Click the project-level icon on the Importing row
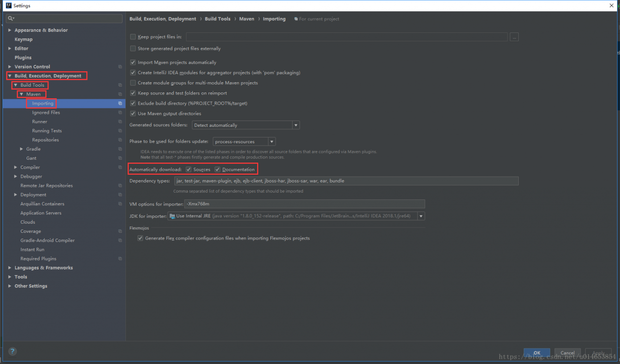Viewport: 620px width, 364px height. tap(120, 104)
